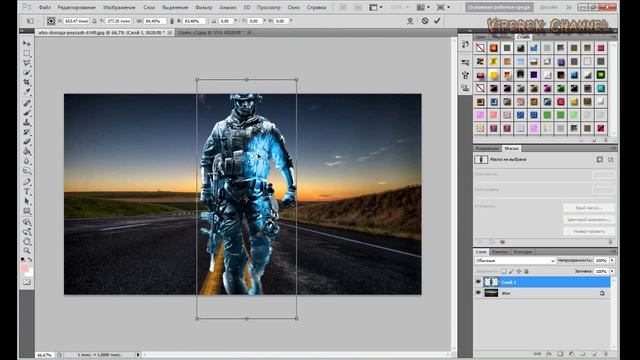Image resolution: width=640 pixels, height=360 pixels.
Task: Open the Непрозрачность opacity slider arrow
Action: pyautogui.click(x=612, y=260)
